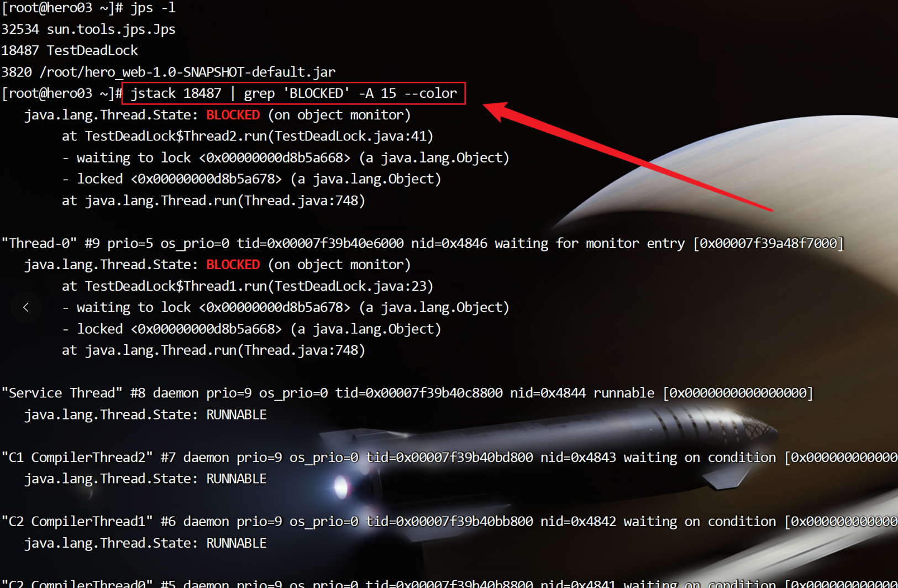Click the jps -l command text
Image resolution: width=898 pixels, height=588 pixels.
coord(153,8)
